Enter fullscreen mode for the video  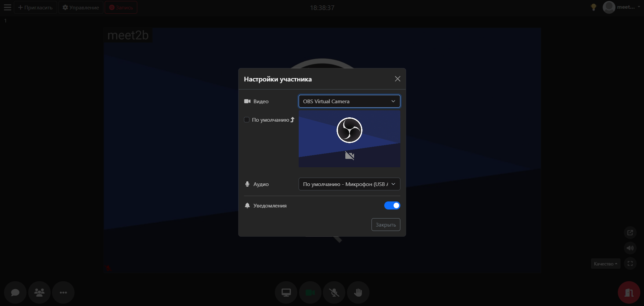[630, 263]
